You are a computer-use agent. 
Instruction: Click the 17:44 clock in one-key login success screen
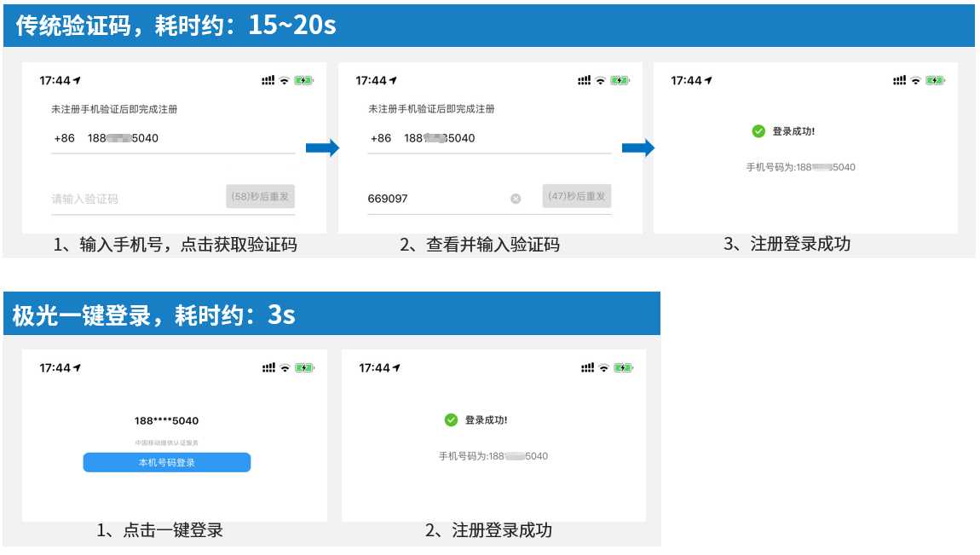click(x=374, y=368)
